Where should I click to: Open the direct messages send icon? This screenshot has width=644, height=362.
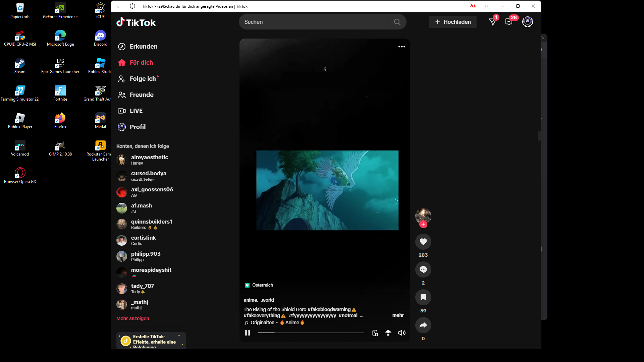492,22
